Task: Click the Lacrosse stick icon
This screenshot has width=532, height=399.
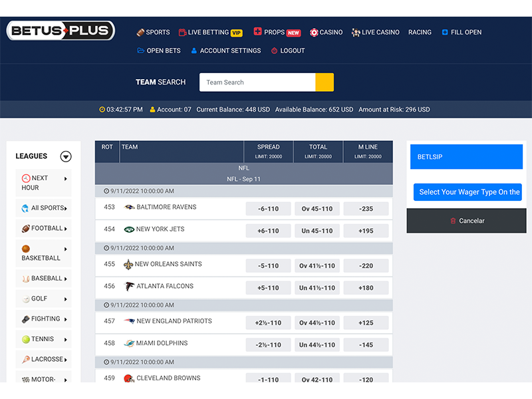Action: click(26, 360)
